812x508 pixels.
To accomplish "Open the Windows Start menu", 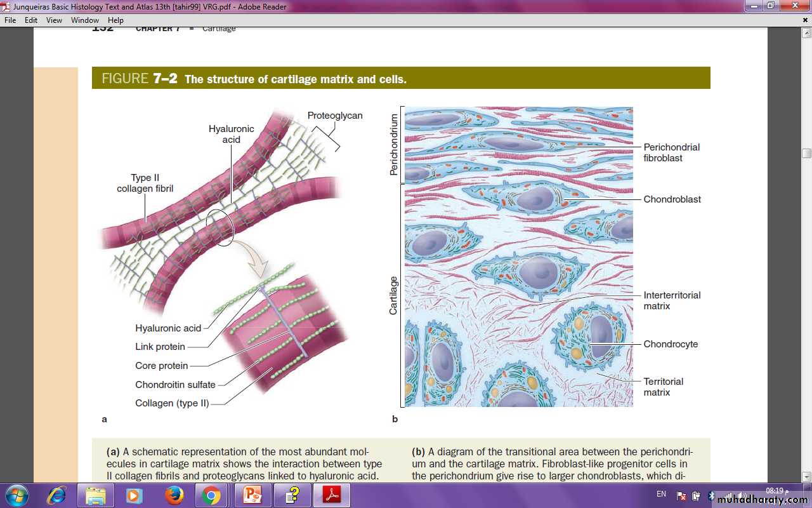I will tap(16, 495).
